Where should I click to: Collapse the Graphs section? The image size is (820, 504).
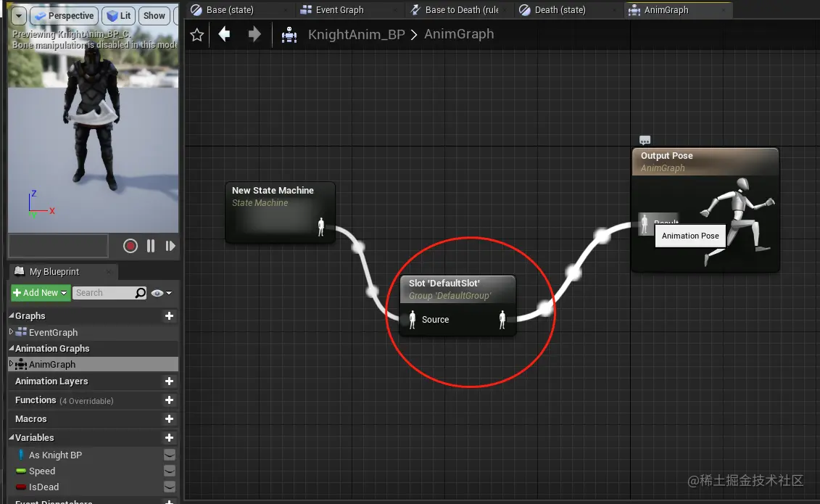point(12,315)
